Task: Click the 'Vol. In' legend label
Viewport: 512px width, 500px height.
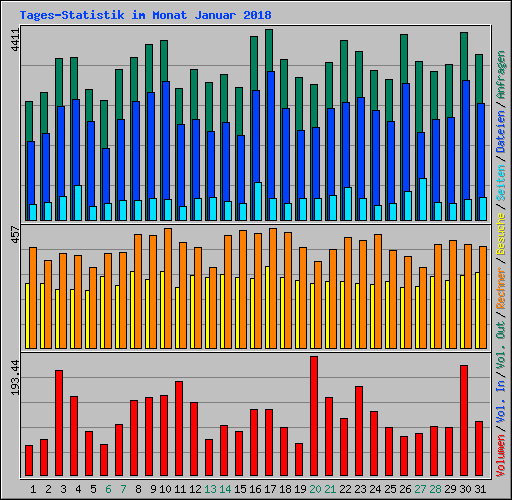Action: click(501, 402)
